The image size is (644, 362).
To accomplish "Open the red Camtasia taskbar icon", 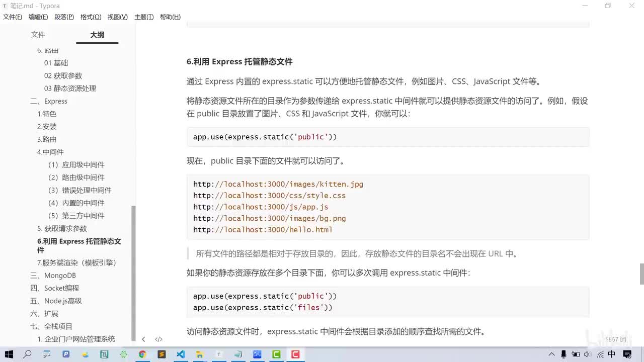I will (295, 354).
